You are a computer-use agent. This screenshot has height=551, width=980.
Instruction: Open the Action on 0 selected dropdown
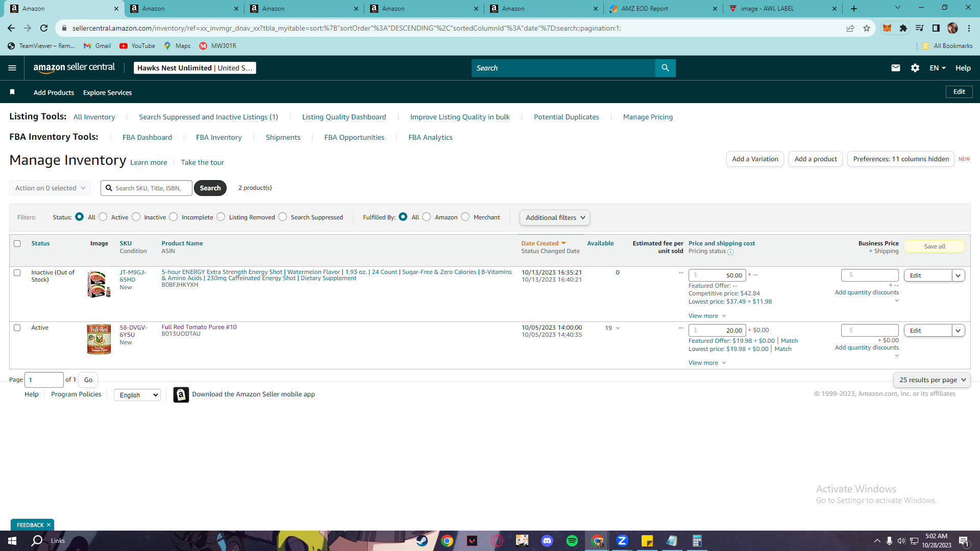pyautogui.click(x=50, y=188)
